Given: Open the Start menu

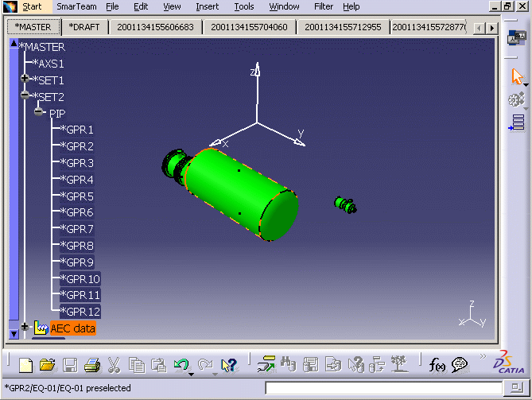Looking at the screenshot, I should click(32, 6).
